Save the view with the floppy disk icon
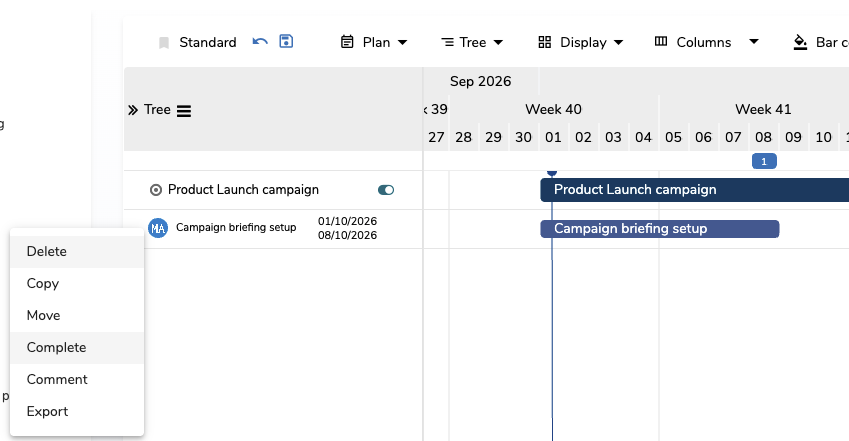 [286, 41]
